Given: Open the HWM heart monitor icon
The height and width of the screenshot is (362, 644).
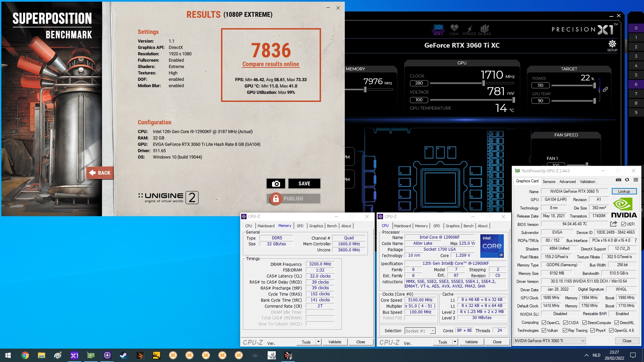Looking at the screenshot, I should (454, 30).
